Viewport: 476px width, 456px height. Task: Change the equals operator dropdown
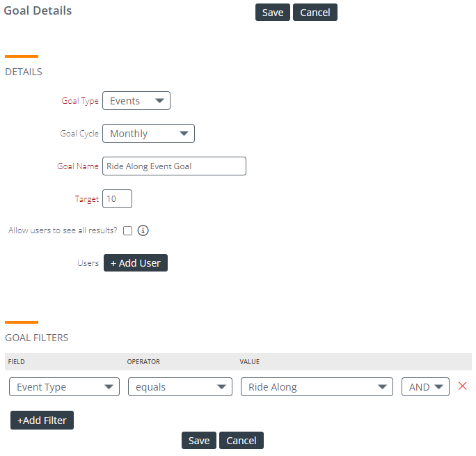click(x=180, y=387)
